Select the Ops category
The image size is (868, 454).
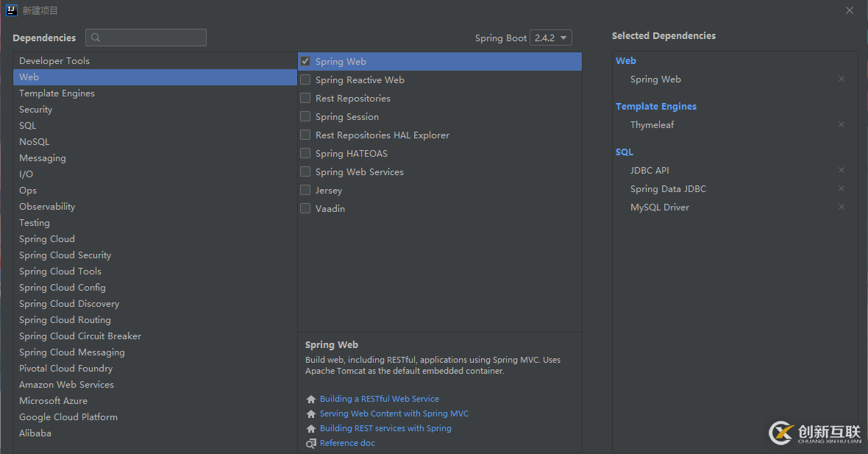155,191
